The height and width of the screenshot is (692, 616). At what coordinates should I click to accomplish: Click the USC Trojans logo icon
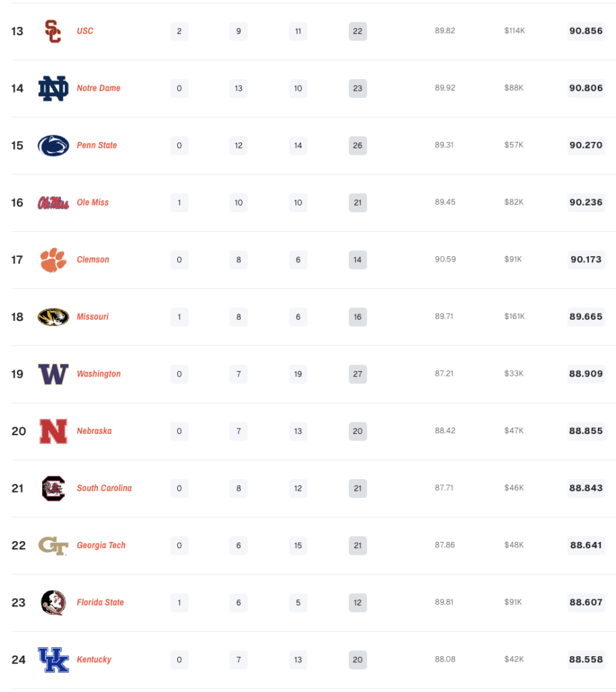coord(53,31)
